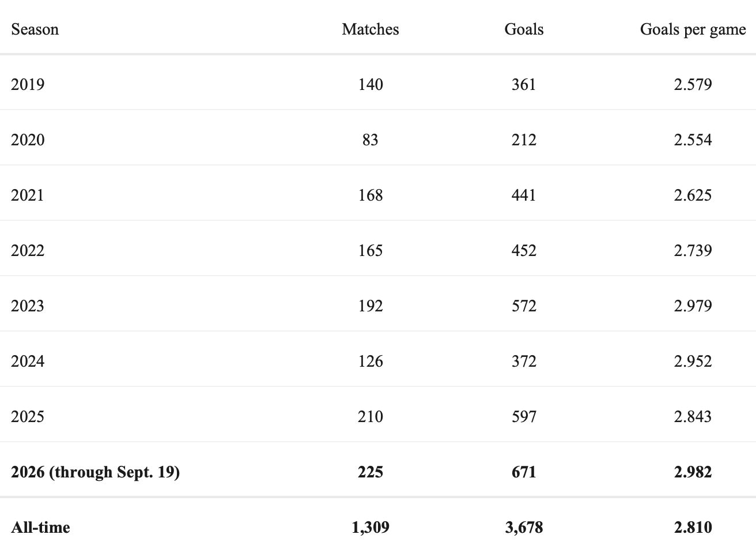Click the 2022 season cell
756x557 pixels.
(28, 251)
